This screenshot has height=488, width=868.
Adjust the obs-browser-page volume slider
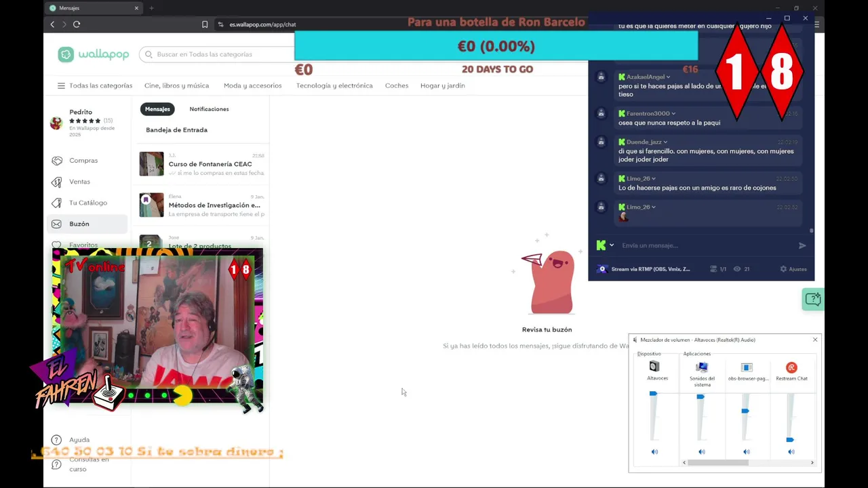pyautogui.click(x=745, y=411)
